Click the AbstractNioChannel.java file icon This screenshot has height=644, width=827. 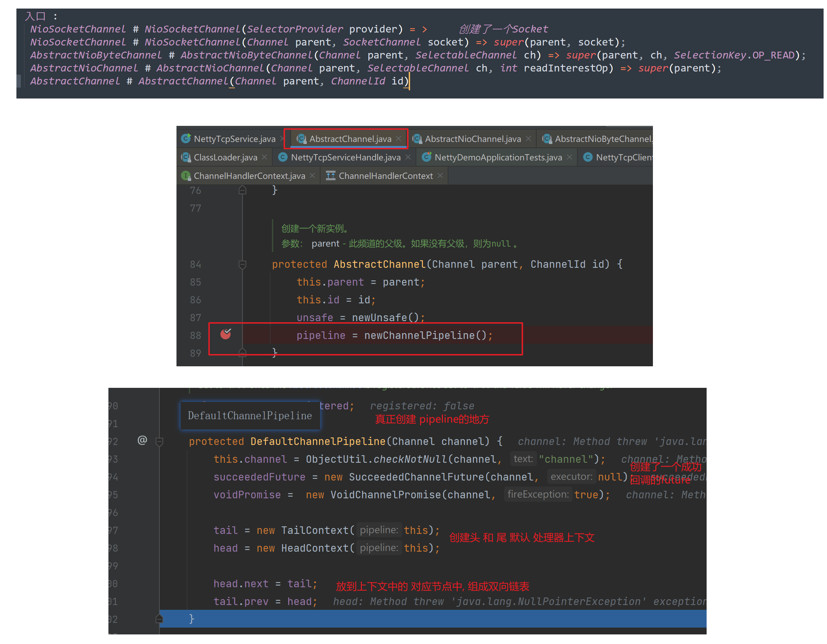pos(417,139)
